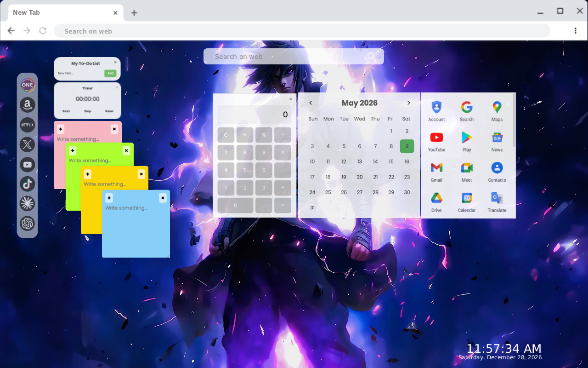
Task: Open Google Calendar from the apps panel
Action: pyautogui.click(x=467, y=202)
